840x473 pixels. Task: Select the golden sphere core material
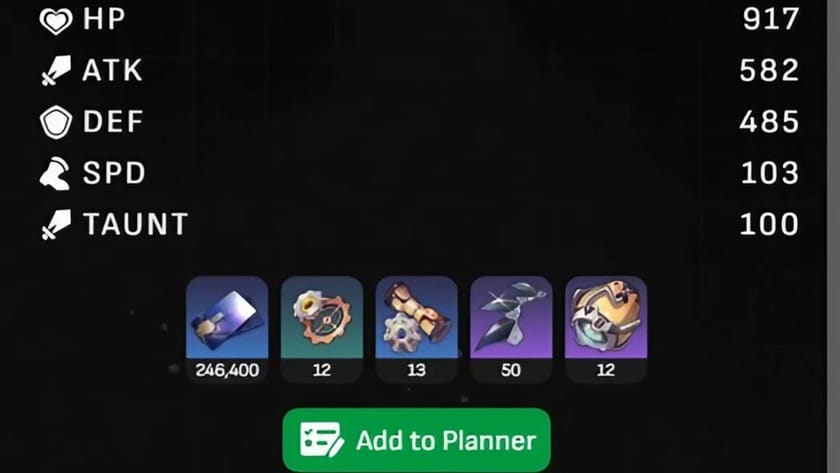pos(606,328)
